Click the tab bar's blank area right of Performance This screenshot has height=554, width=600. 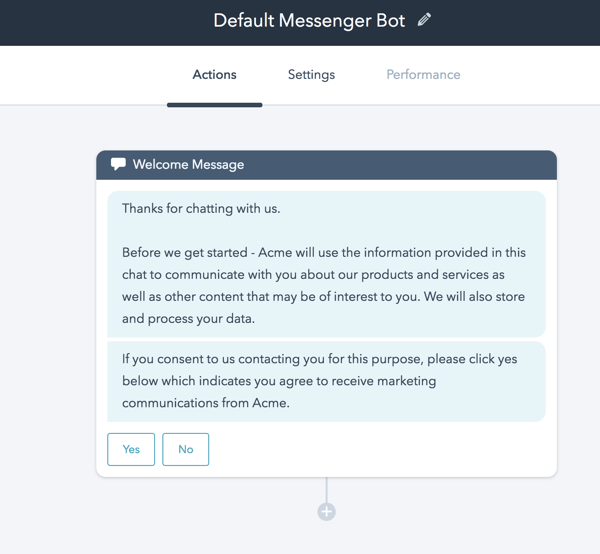[x=530, y=75]
